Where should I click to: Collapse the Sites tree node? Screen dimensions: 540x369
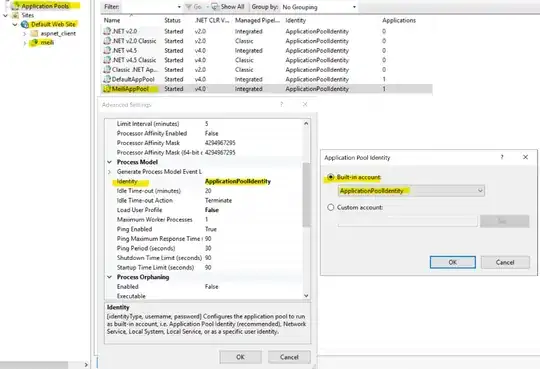tap(5, 15)
